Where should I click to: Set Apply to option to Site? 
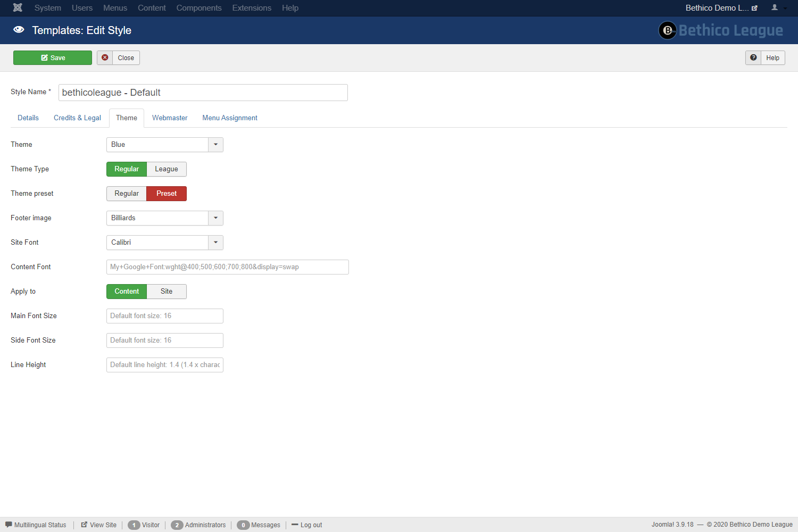click(167, 292)
